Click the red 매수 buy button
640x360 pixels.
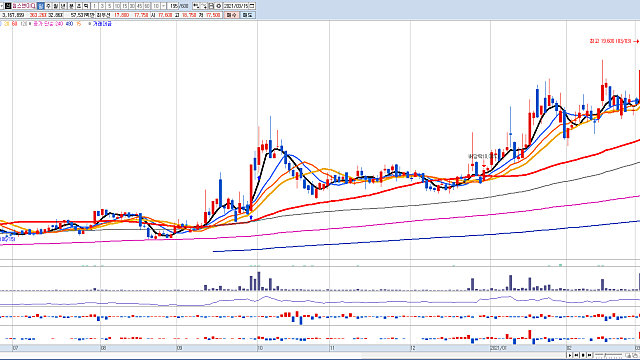tap(231, 15)
